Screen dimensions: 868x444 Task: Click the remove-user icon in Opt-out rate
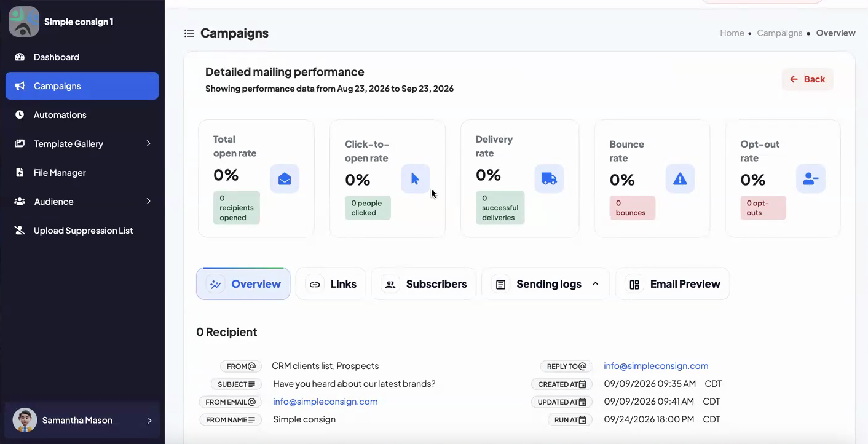(811, 179)
